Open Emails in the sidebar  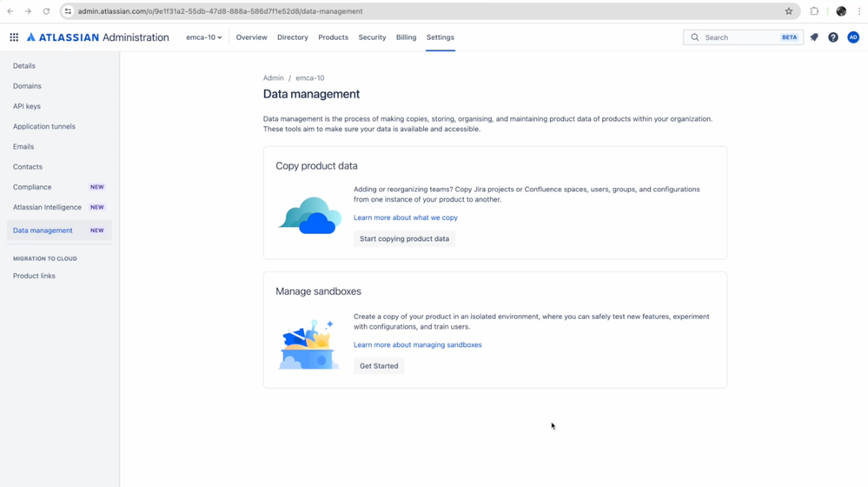coord(23,146)
